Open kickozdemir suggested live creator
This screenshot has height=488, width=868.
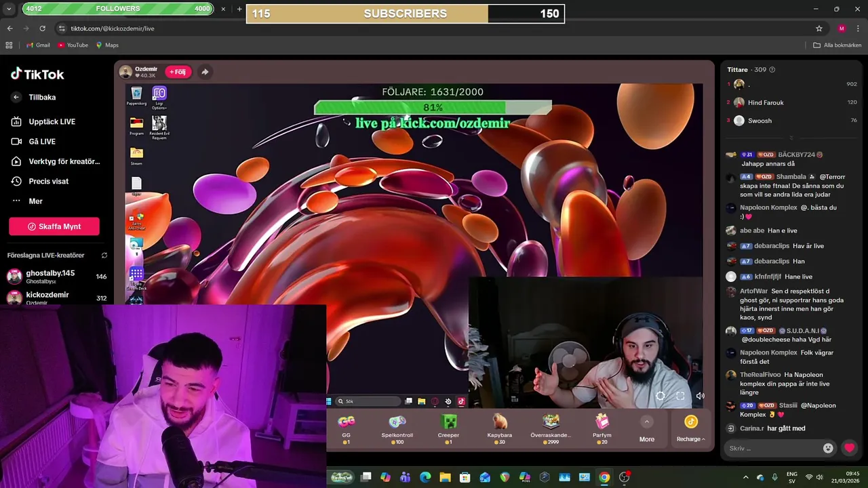coord(56,298)
